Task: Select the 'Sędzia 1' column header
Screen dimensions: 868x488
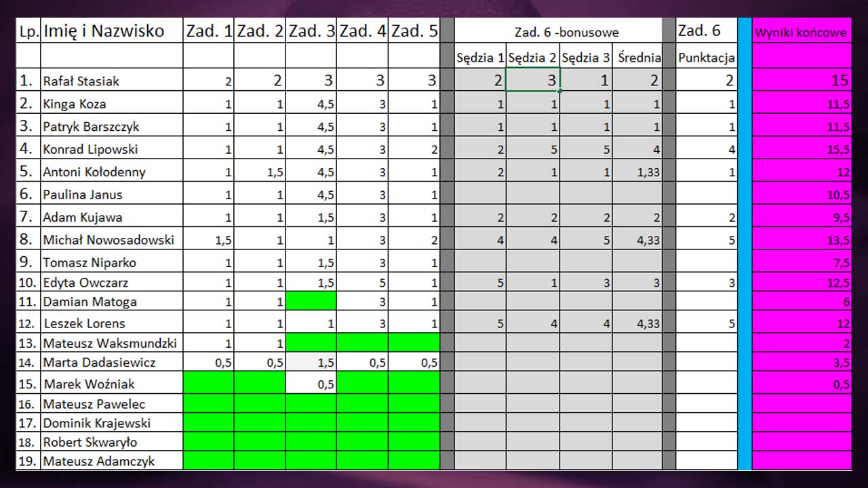Action: tap(480, 58)
